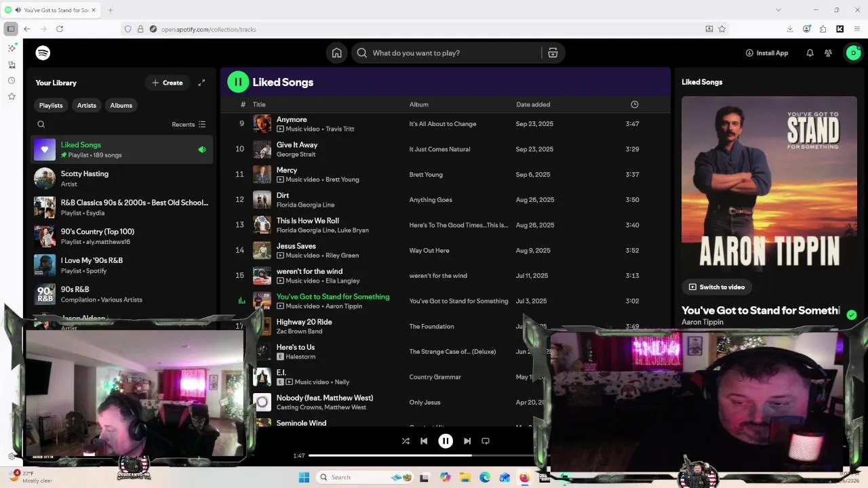868x488 pixels.
Task: Open the Create menu in Your Library
Action: [x=167, y=83]
